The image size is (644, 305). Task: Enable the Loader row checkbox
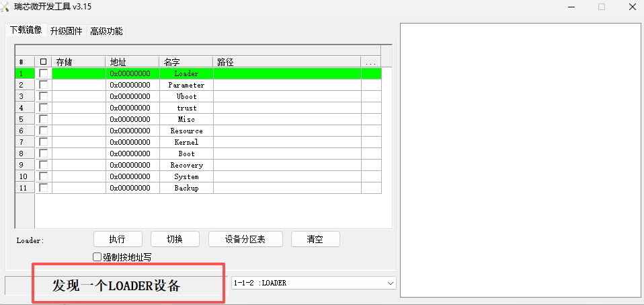[44, 73]
